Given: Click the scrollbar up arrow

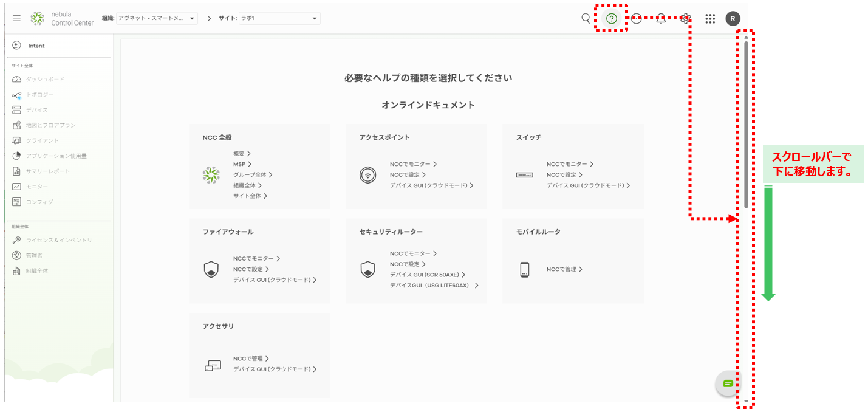Looking at the screenshot, I should [x=746, y=37].
